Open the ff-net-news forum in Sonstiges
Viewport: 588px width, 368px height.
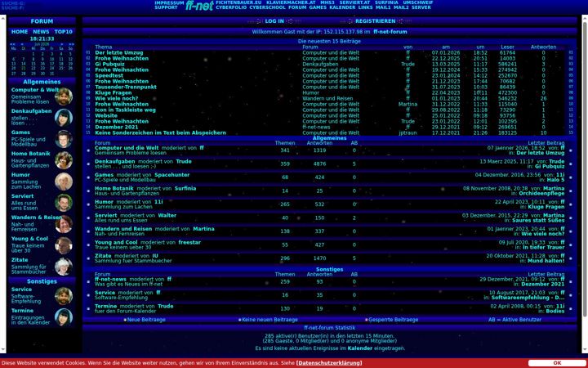click(x=110, y=280)
